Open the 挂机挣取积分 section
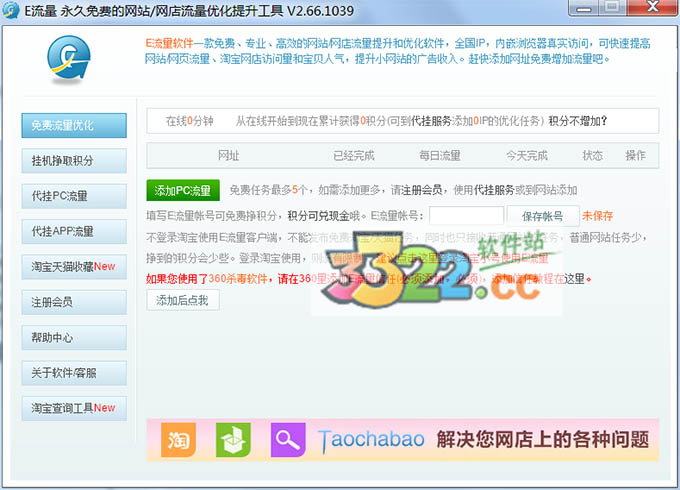The height and width of the screenshot is (490, 680). (74, 161)
